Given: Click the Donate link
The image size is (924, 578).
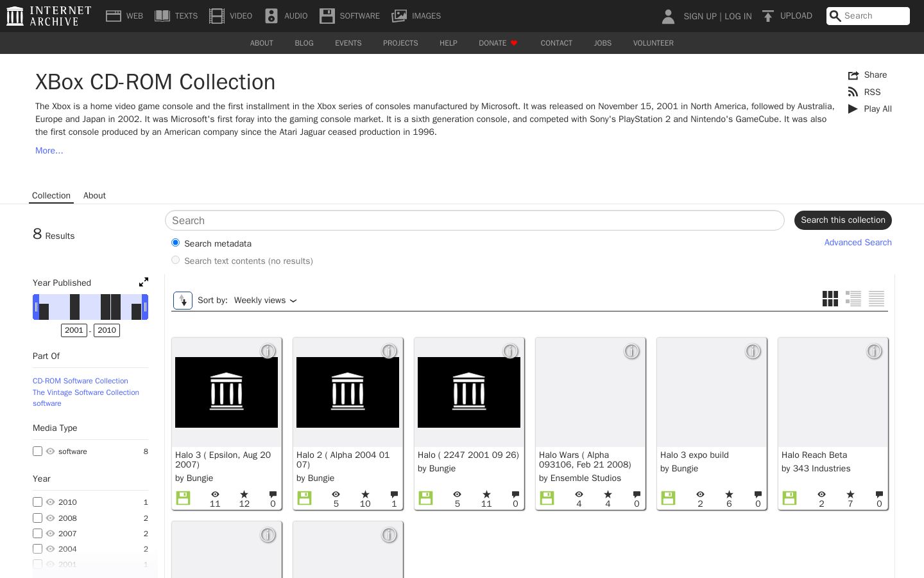Looking at the screenshot, I should [x=498, y=43].
